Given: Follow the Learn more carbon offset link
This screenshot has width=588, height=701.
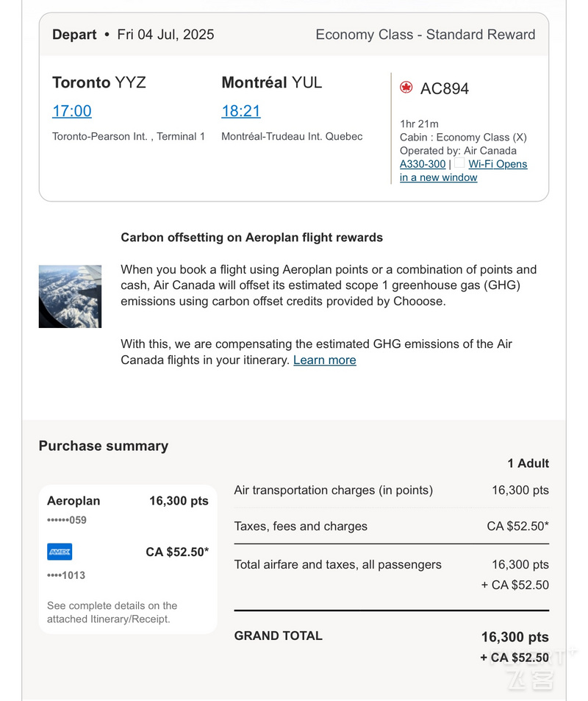Looking at the screenshot, I should (325, 360).
